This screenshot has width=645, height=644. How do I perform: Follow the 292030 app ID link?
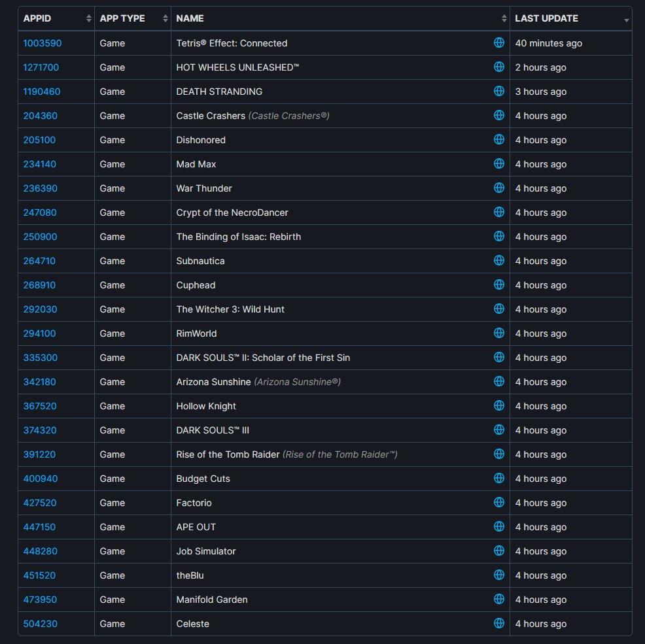click(40, 309)
